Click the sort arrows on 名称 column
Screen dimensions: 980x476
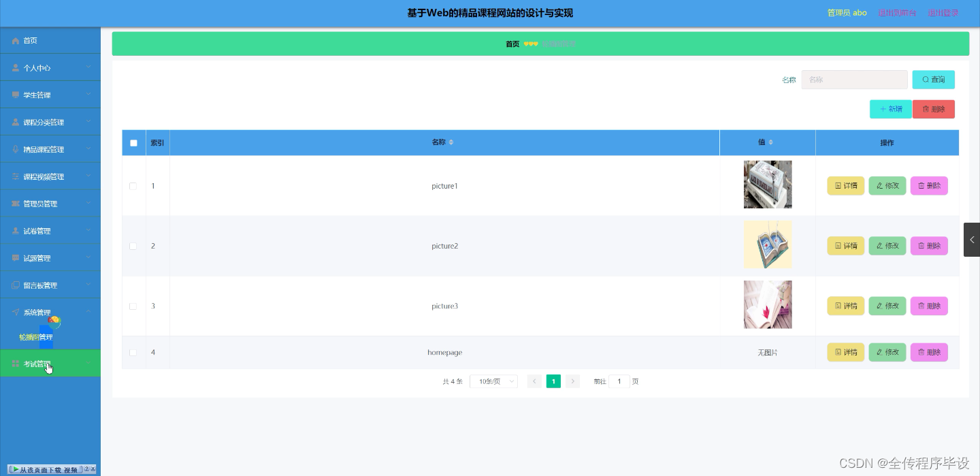[x=451, y=142]
